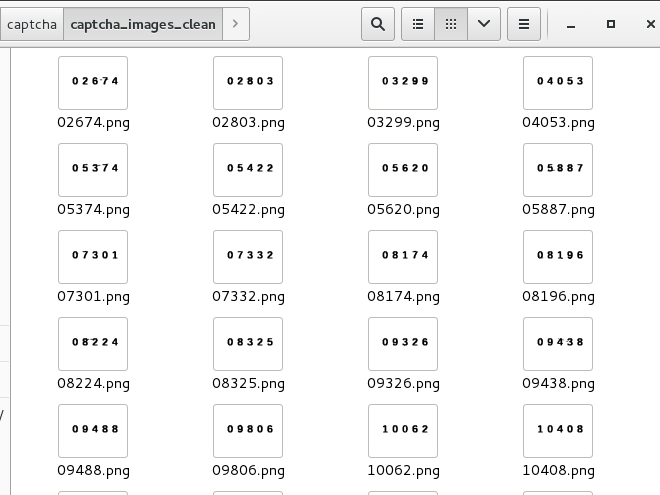
Task: Open the view options dropdown arrow
Action: click(484, 24)
